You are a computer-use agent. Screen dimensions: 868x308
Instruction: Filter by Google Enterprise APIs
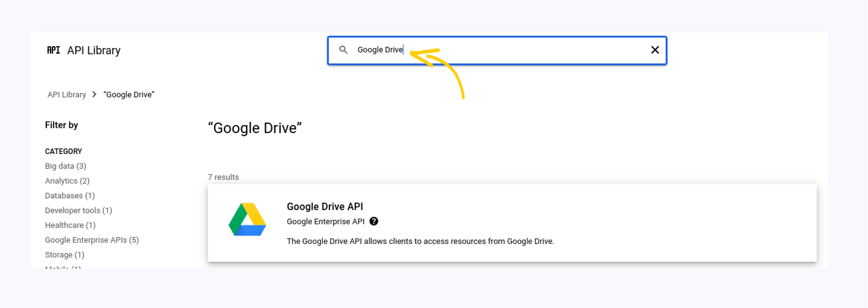pyautogui.click(x=92, y=240)
